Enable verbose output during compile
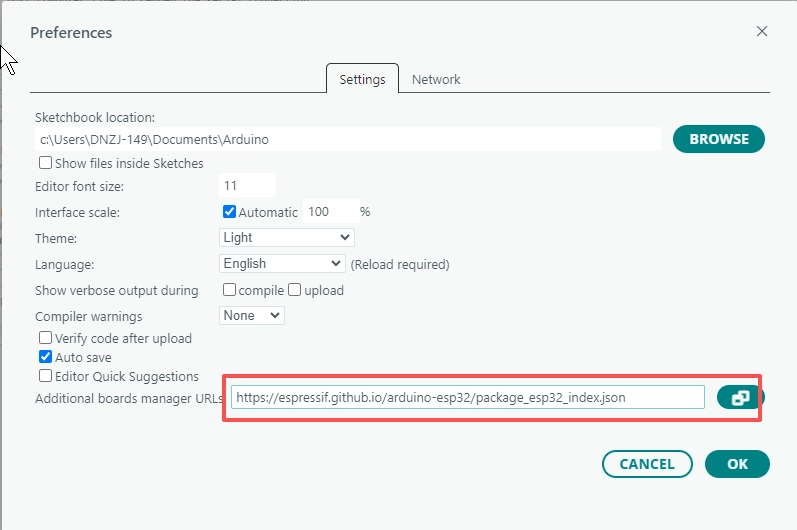 229,290
